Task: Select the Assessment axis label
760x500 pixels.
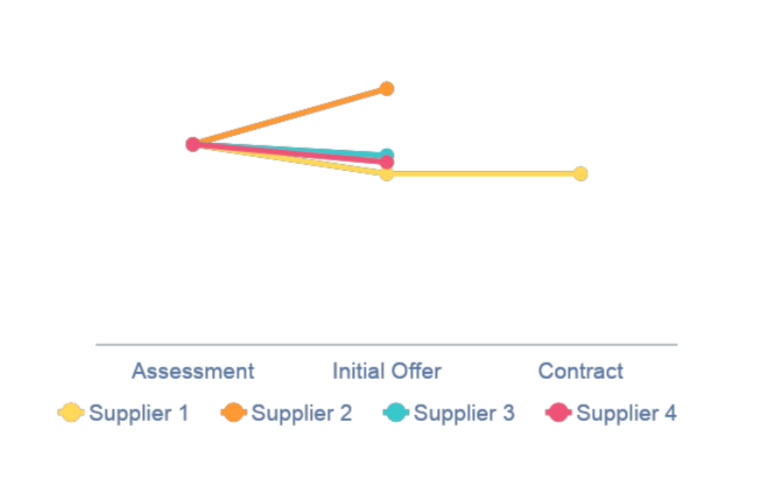Action: [x=193, y=371]
